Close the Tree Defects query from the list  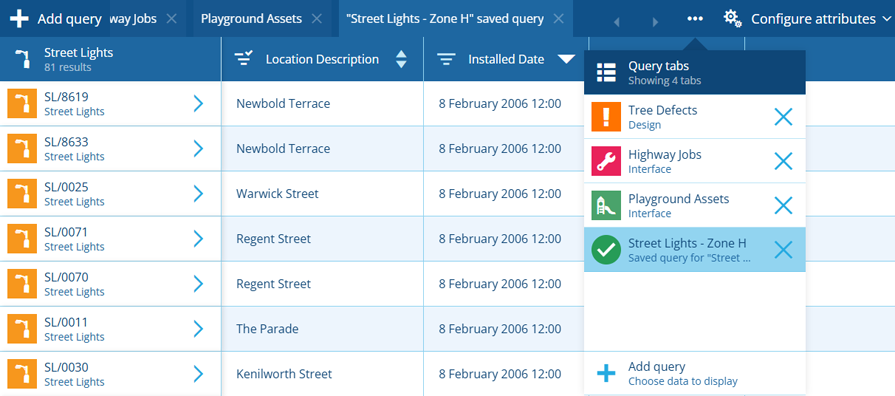(783, 116)
